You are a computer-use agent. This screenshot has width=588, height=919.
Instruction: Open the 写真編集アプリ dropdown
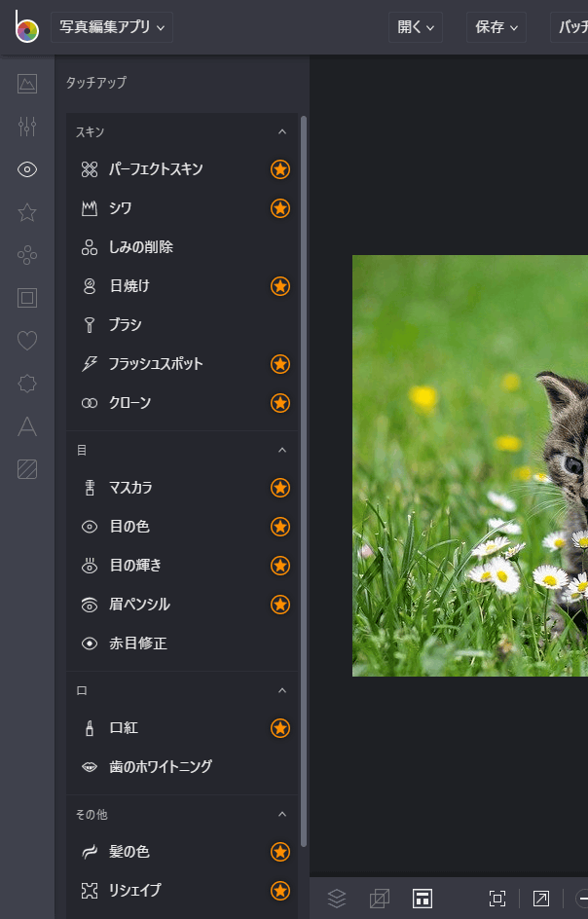click(x=112, y=27)
